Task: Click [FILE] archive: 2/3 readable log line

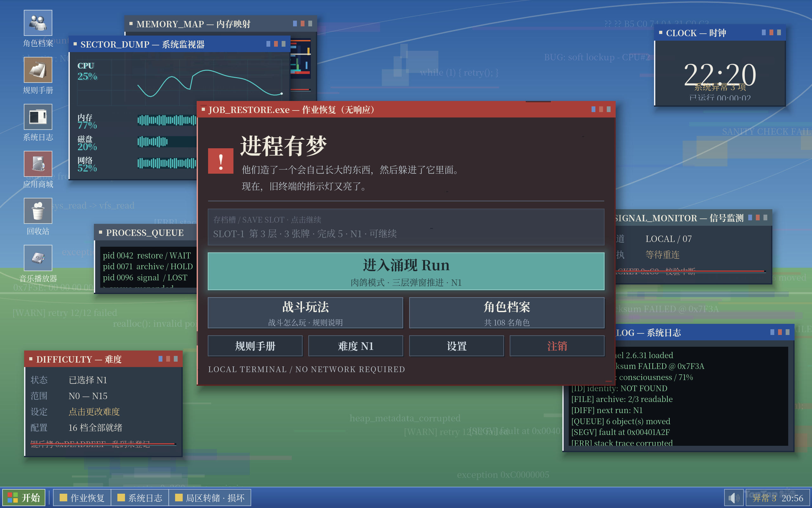Action: point(622,399)
